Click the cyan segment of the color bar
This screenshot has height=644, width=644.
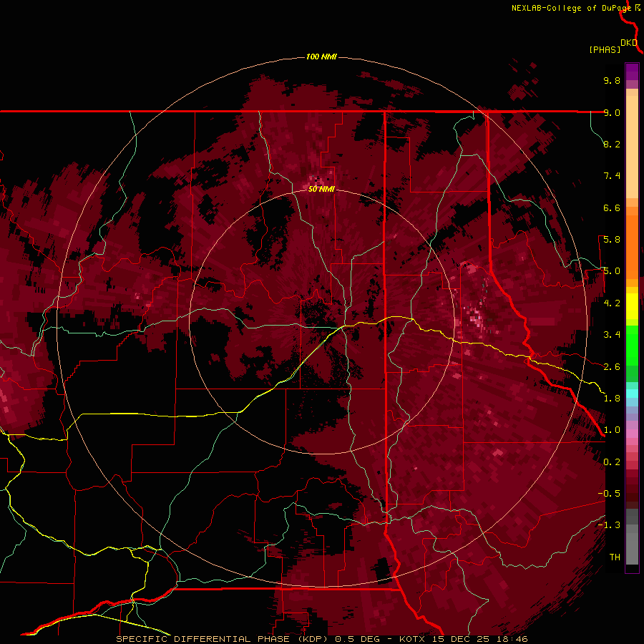pyautogui.click(x=632, y=394)
